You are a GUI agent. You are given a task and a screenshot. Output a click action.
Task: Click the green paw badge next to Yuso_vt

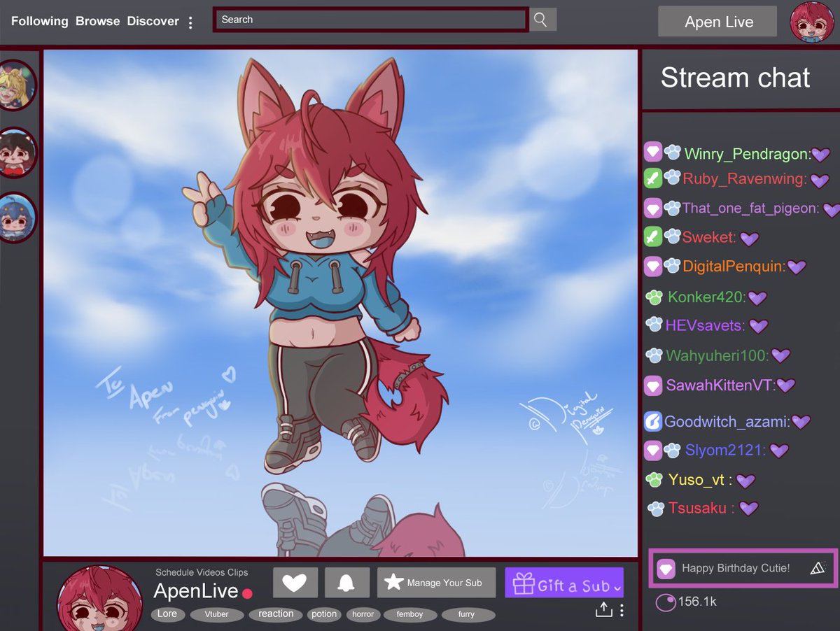pos(654,479)
